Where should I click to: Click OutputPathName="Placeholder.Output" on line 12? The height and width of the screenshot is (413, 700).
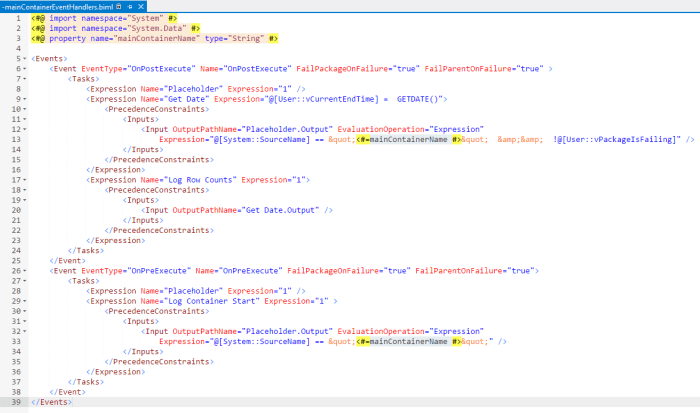click(253, 129)
